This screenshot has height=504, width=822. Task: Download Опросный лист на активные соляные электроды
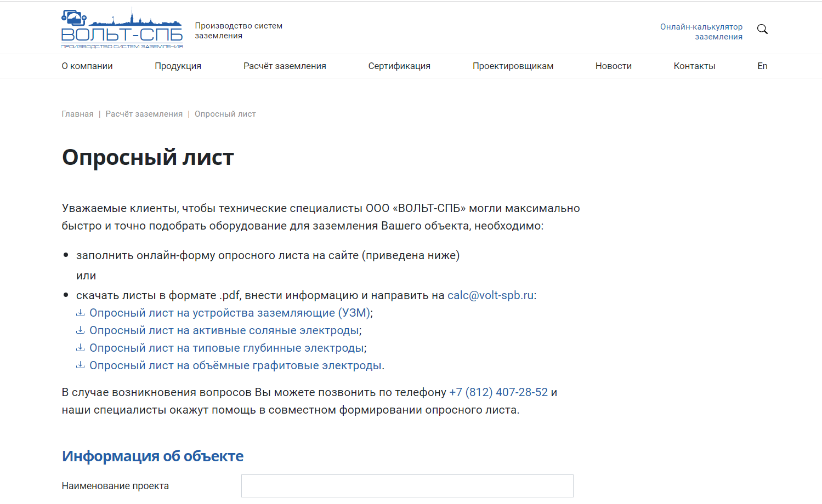(x=224, y=330)
